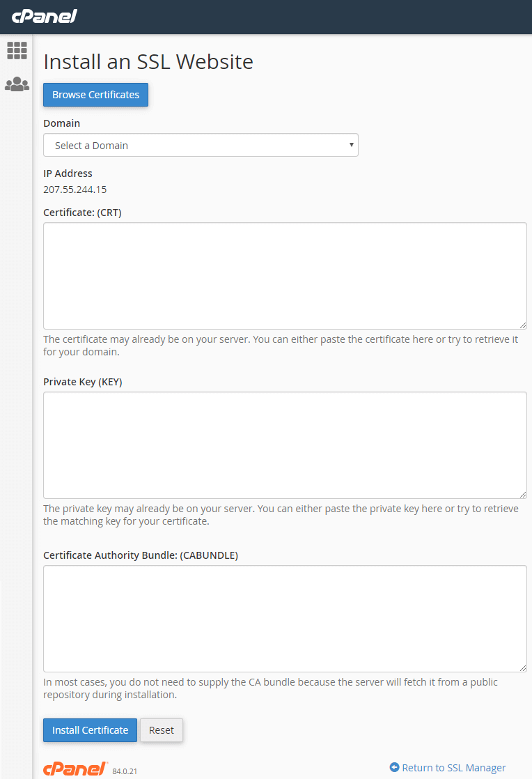532x779 pixels.
Task: Click the orange cPanel logo in footer
Action: click(x=75, y=769)
